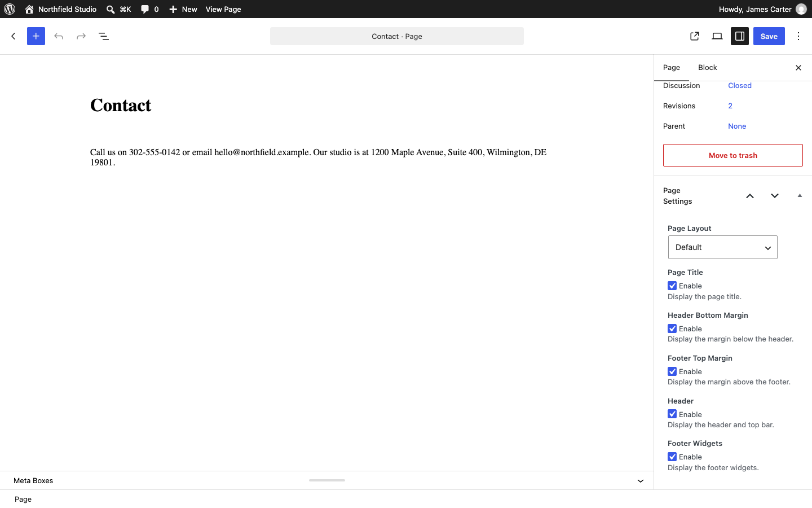Move Page Settings panel up
Image resolution: width=812 pixels, height=508 pixels.
click(750, 196)
